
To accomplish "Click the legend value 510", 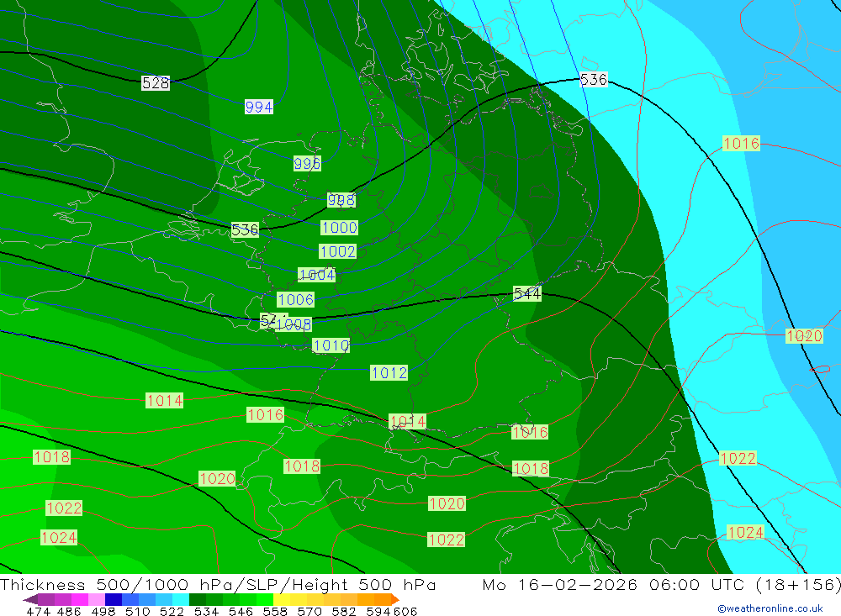I will click(x=138, y=612).
